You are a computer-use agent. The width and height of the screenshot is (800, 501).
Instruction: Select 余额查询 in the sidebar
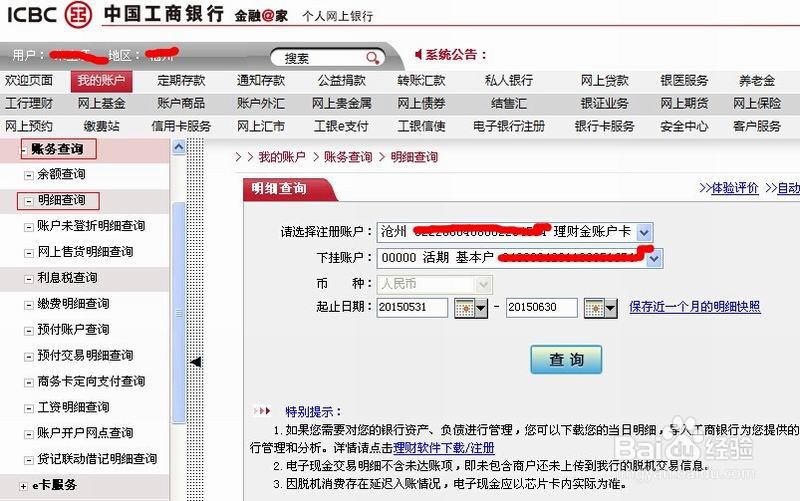[61, 174]
